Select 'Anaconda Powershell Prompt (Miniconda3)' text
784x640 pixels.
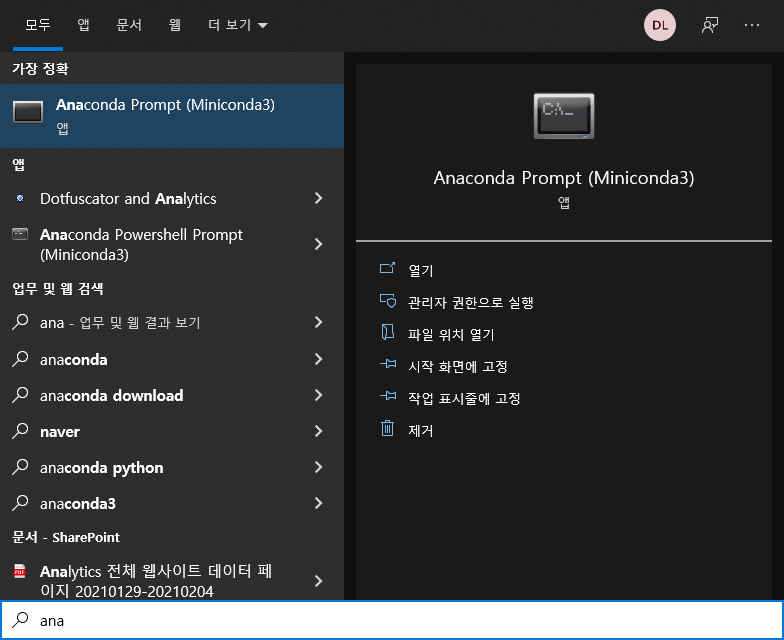pyautogui.click(x=141, y=244)
